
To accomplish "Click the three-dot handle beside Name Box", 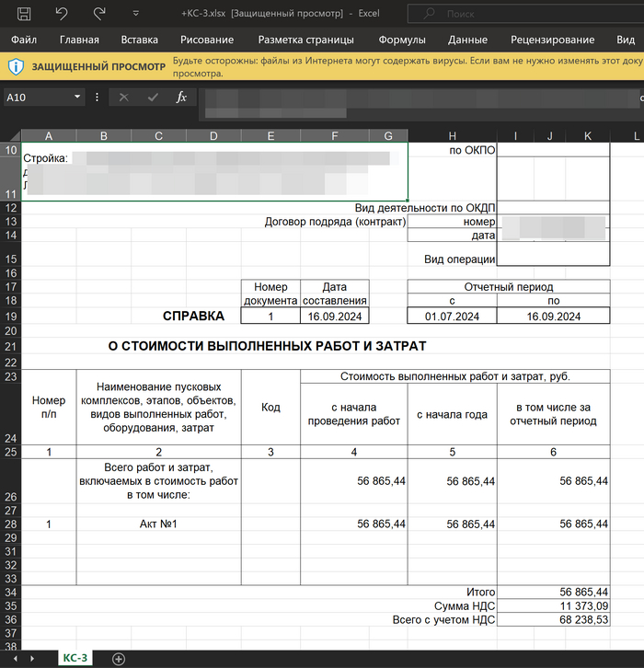I will pyautogui.click(x=97, y=97).
